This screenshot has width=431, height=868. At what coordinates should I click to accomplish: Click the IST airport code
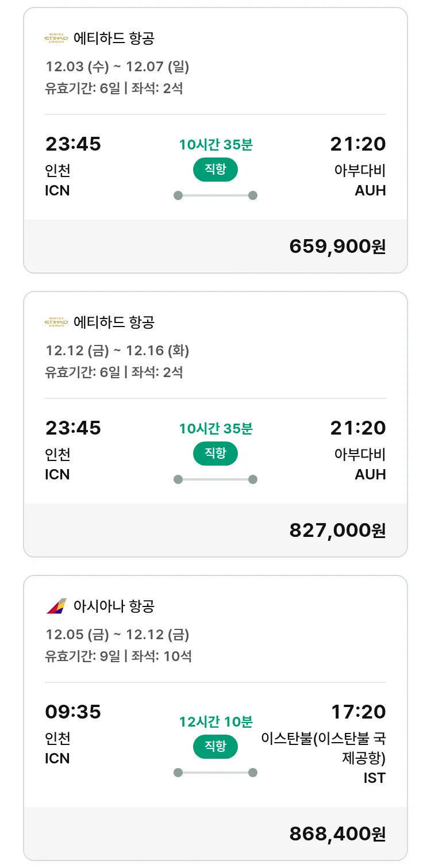point(374,778)
